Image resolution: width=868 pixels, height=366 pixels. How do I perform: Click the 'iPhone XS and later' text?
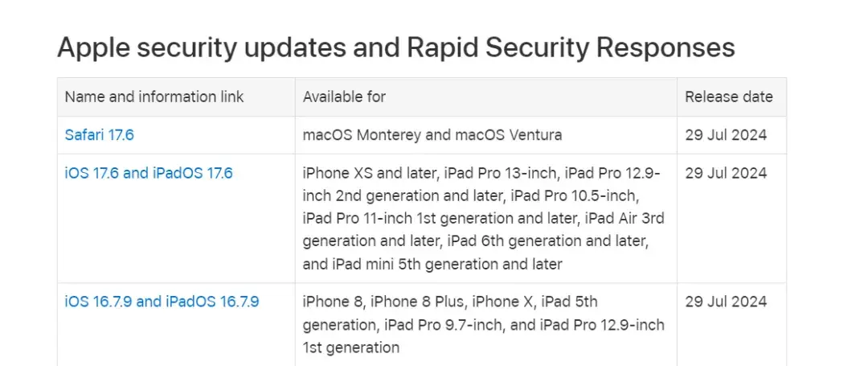click(x=370, y=173)
